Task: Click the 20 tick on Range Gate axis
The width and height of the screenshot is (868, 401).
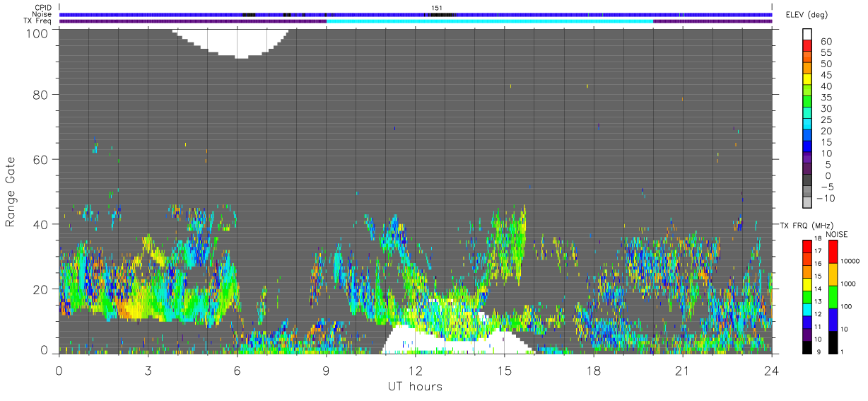Action: [40, 289]
